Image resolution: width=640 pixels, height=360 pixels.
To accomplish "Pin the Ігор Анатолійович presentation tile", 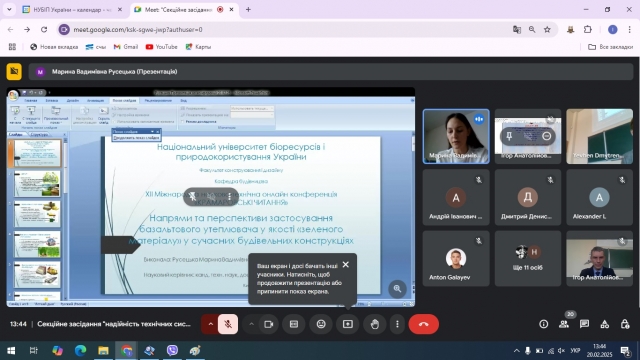I will [509, 136].
